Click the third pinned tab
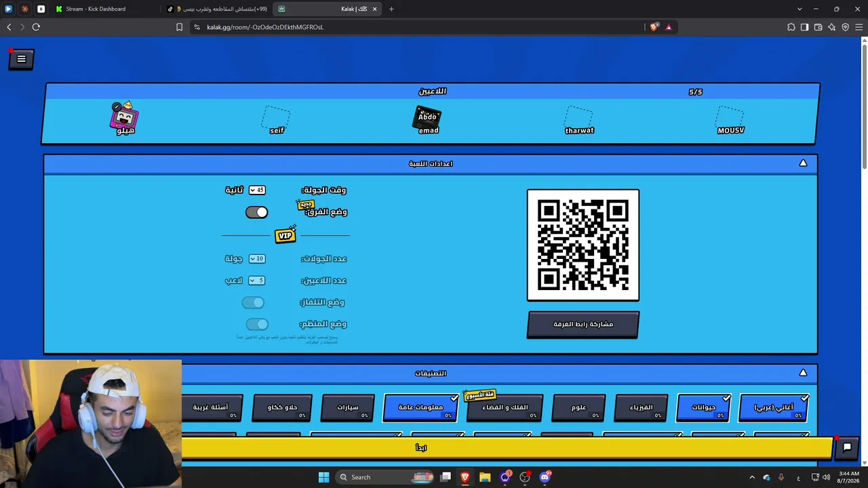868x488 pixels. coord(41,9)
